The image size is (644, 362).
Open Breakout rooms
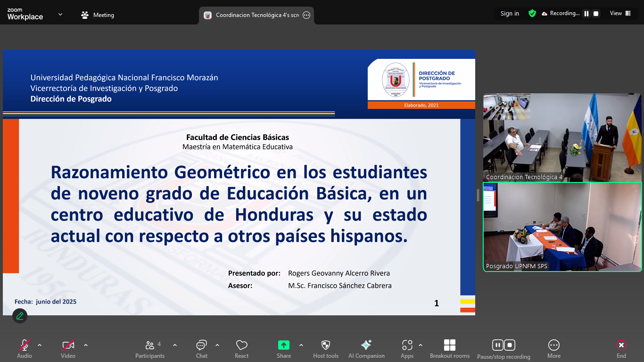[x=450, y=349]
